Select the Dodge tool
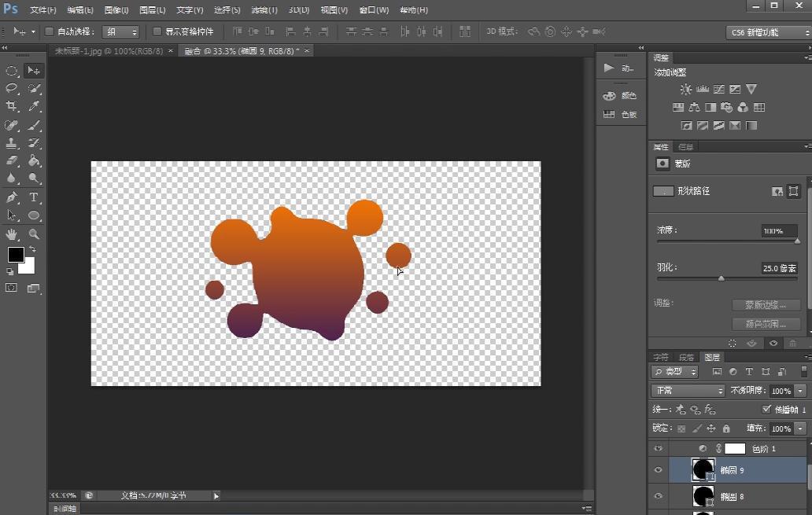 pos(34,178)
